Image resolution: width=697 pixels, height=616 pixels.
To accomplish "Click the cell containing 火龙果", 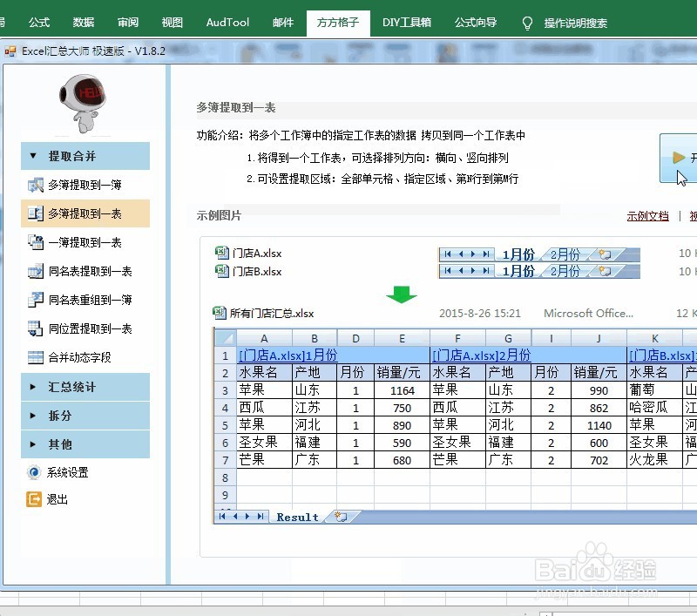I will click(654, 459).
